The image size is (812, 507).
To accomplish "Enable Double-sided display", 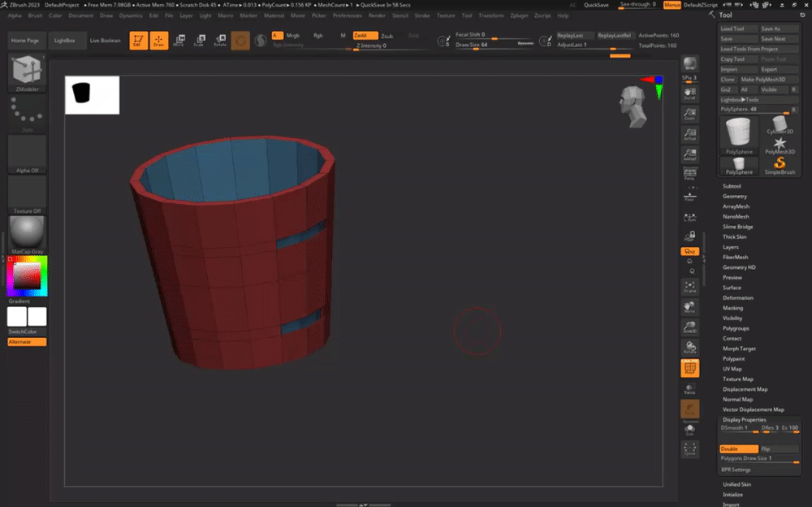I will click(x=738, y=448).
